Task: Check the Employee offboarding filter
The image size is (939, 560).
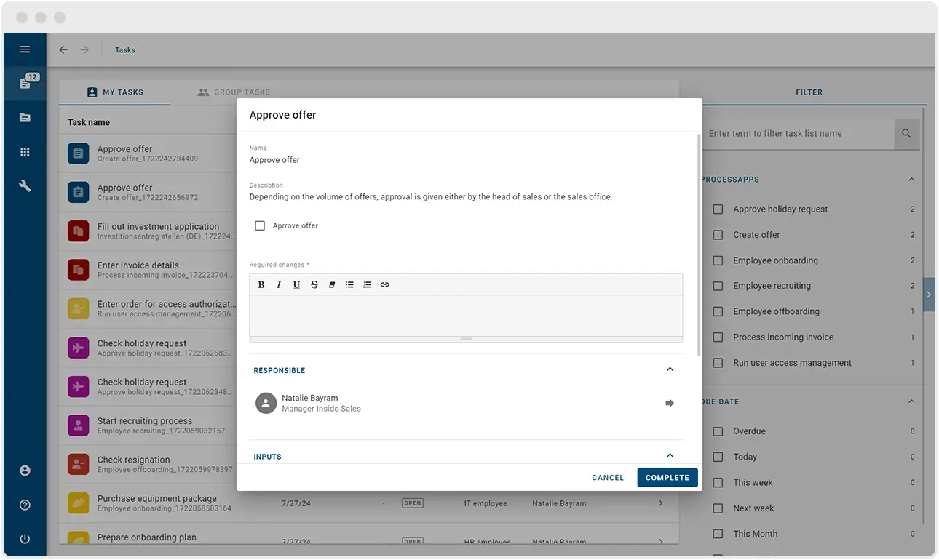Action: coord(718,311)
